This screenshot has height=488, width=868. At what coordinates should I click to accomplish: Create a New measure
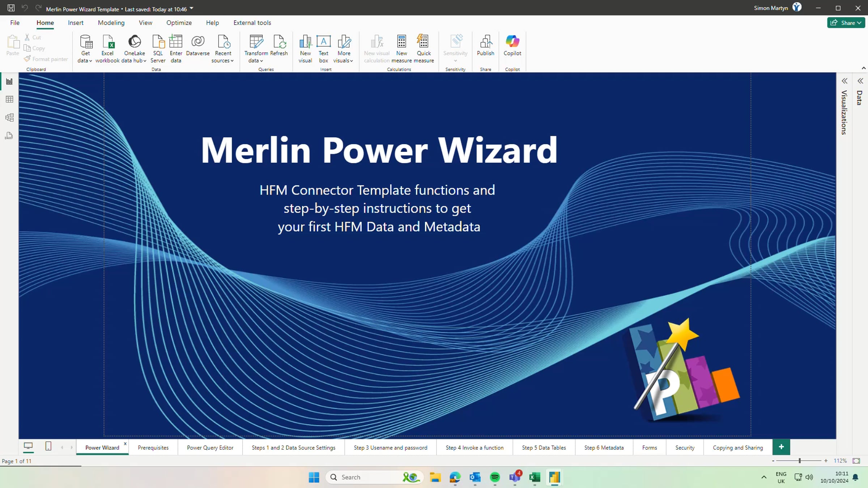click(401, 49)
